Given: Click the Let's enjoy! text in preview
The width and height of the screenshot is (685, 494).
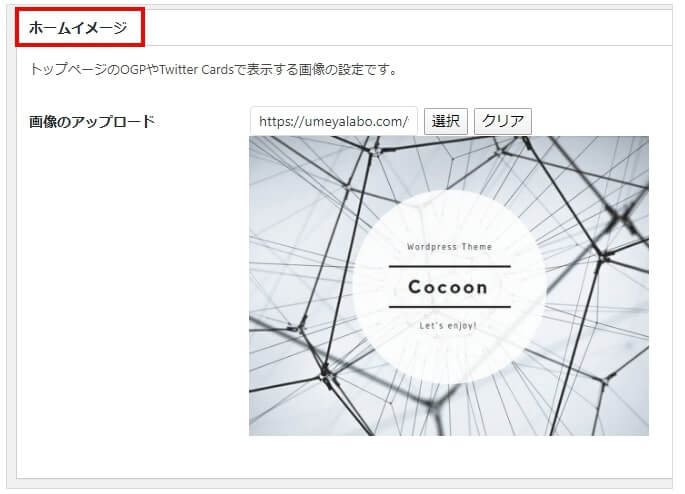Looking at the screenshot, I should (448, 325).
